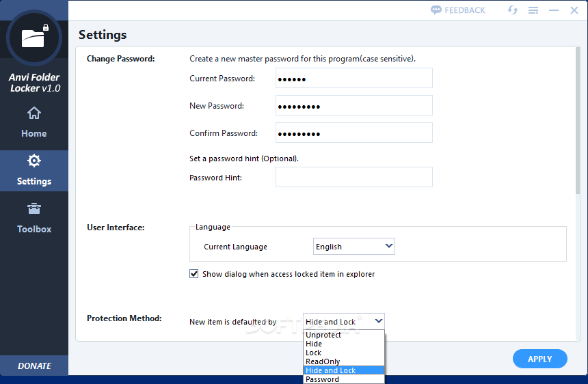Image resolution: width=588 pixels, height=384 pixels.
Task: Choose Password protection option
Action: [344, 379]
